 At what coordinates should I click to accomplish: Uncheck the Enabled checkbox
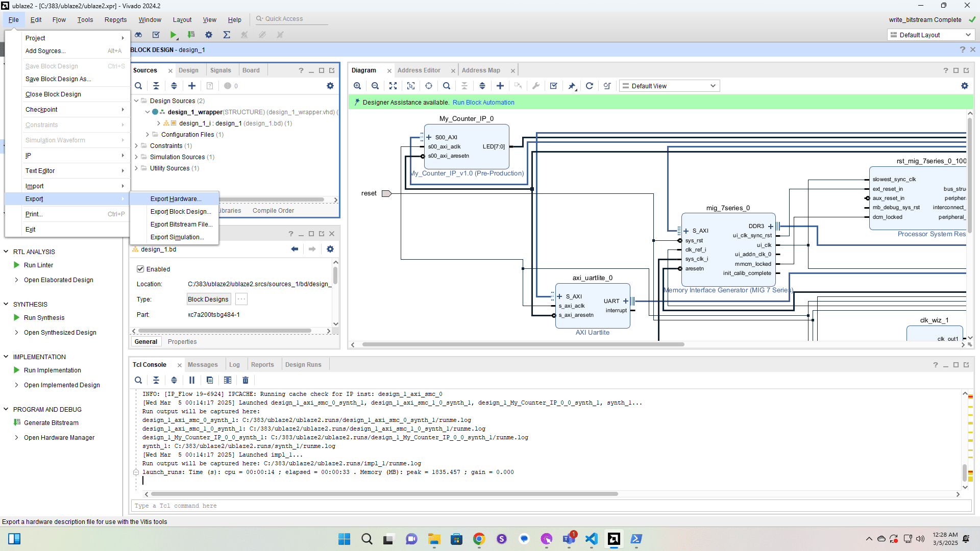(140, 269)
